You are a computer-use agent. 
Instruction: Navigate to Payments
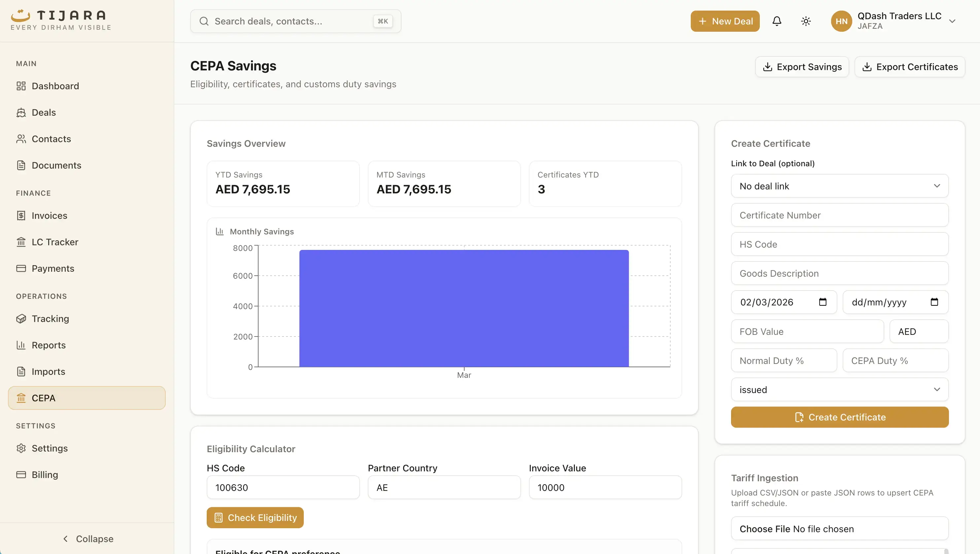tap(53, 268)
